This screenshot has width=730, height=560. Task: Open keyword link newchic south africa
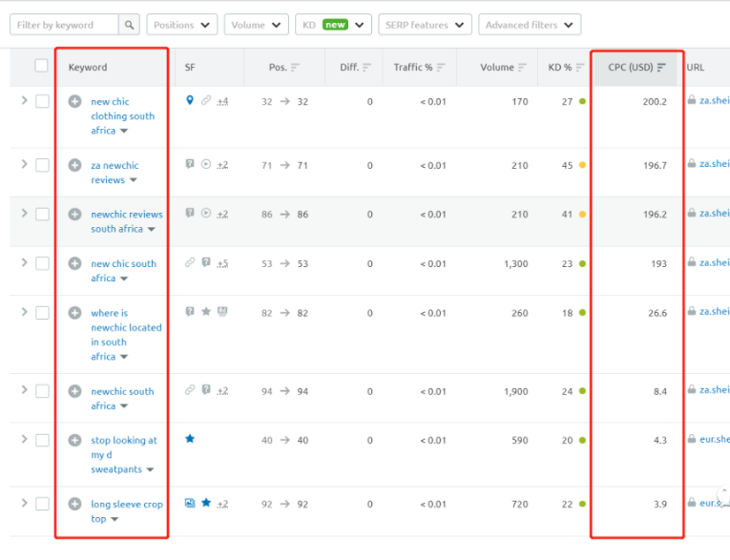[x=122, y=399]
